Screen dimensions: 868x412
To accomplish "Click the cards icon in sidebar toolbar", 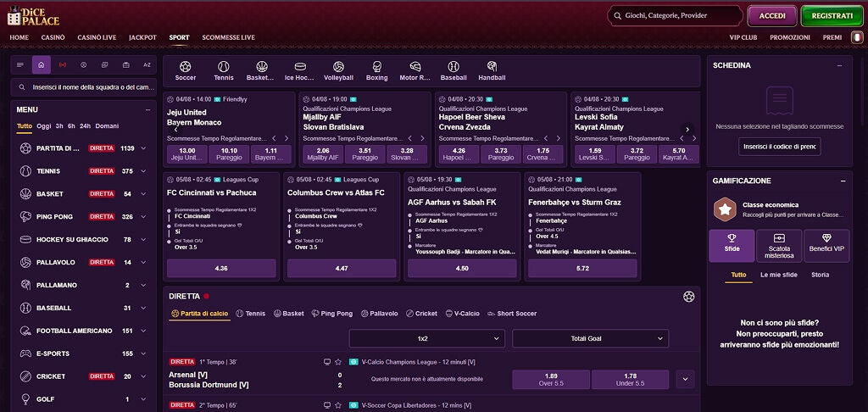I will tap(104, 64).
